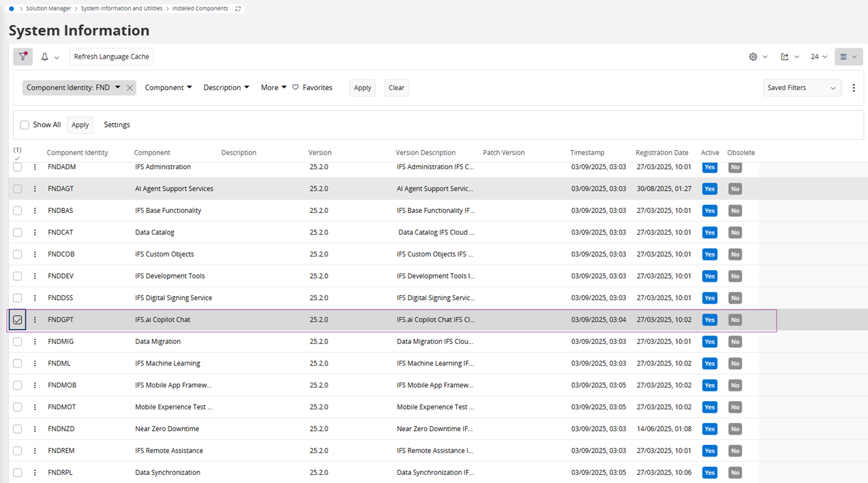
Task: Navigate to Solution Manager breadcrumb
Action: coord(48,9)
